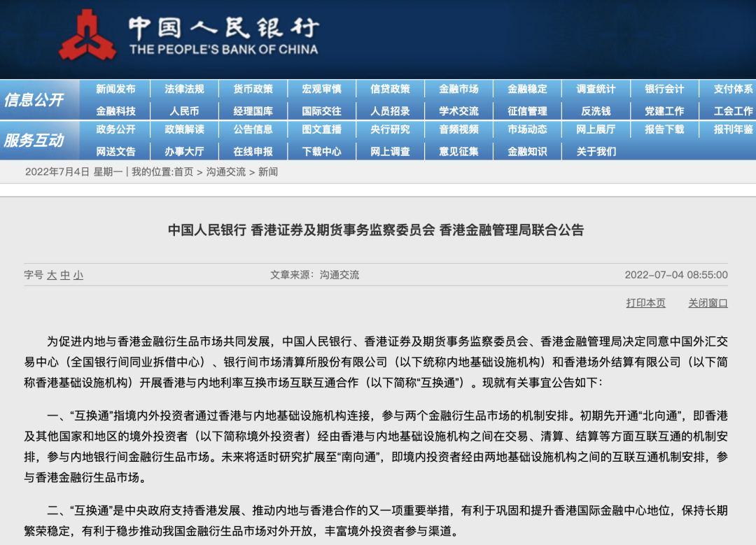Screen dimensions: 756x545
Task: Click 首页 in the breadcrumb
Action: pyautogui.click(x=183, y=172)
